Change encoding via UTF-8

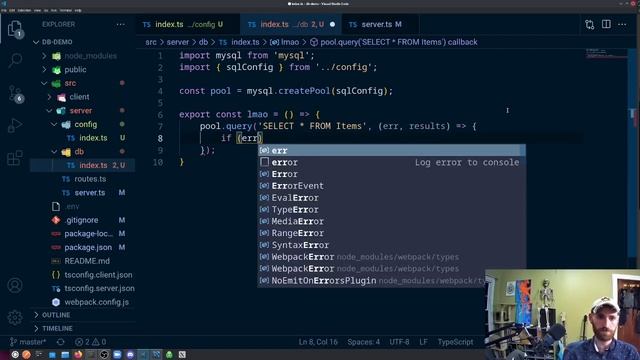pyautogui.click(x=399, y=342)
